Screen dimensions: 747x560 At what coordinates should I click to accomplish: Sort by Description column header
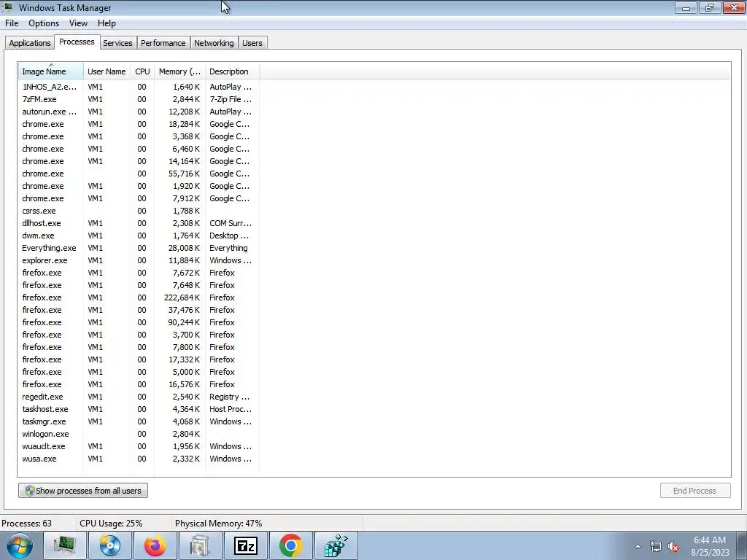[232, 71]
